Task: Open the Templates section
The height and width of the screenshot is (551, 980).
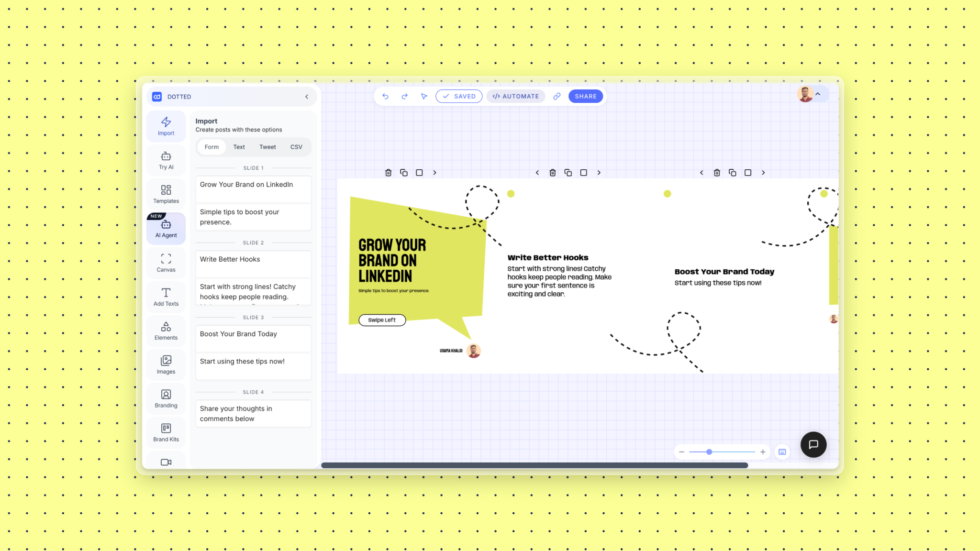Action: click(166, 194)
